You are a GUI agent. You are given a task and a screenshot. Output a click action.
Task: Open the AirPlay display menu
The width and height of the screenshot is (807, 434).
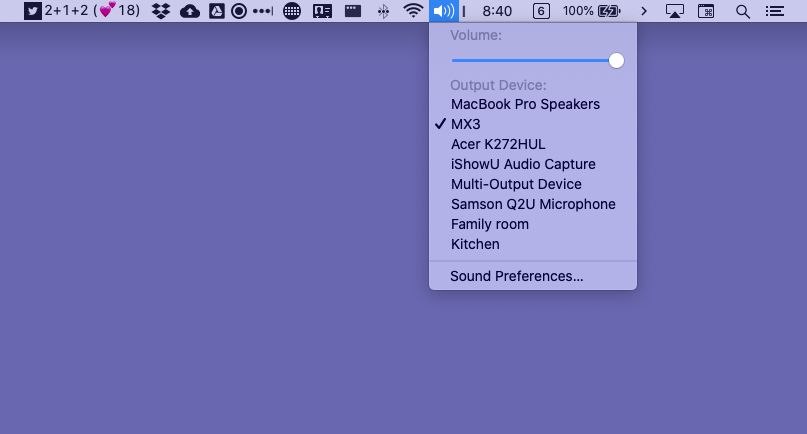click(x=675, y=11)
